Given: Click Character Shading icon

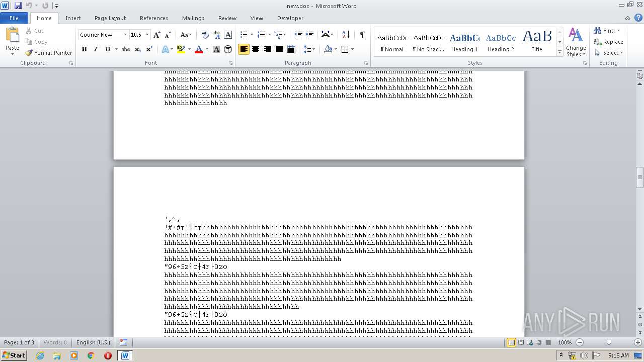Looking at the screenshot, I should tap(216, 49).
